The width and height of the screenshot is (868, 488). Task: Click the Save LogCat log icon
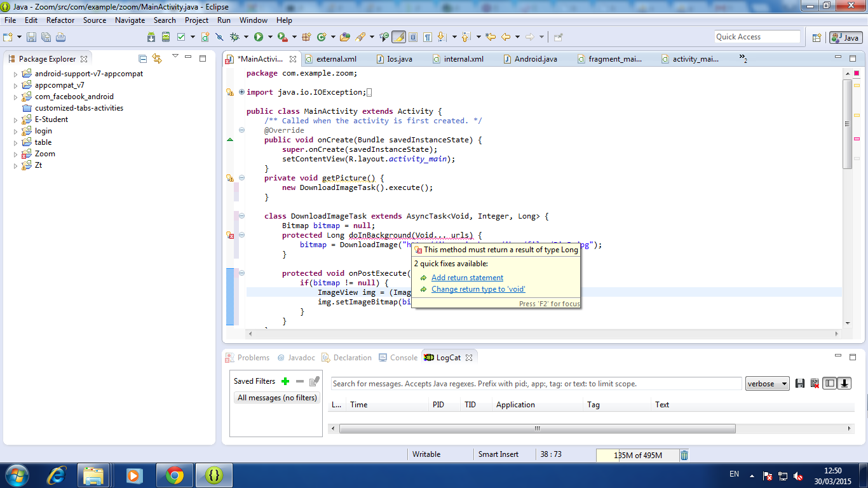(800, 383)
